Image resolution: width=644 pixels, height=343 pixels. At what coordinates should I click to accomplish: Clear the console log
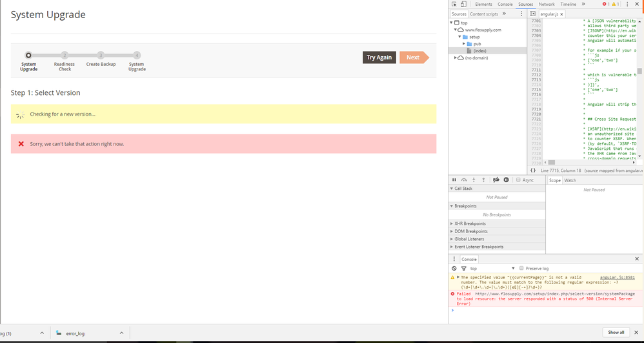coord(454,268)
